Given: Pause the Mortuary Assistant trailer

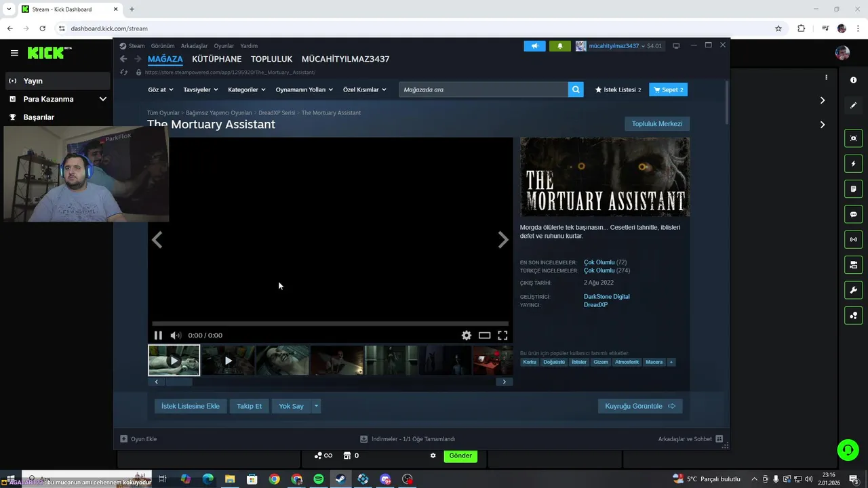Looking at the screenshot, I should 158,335.
